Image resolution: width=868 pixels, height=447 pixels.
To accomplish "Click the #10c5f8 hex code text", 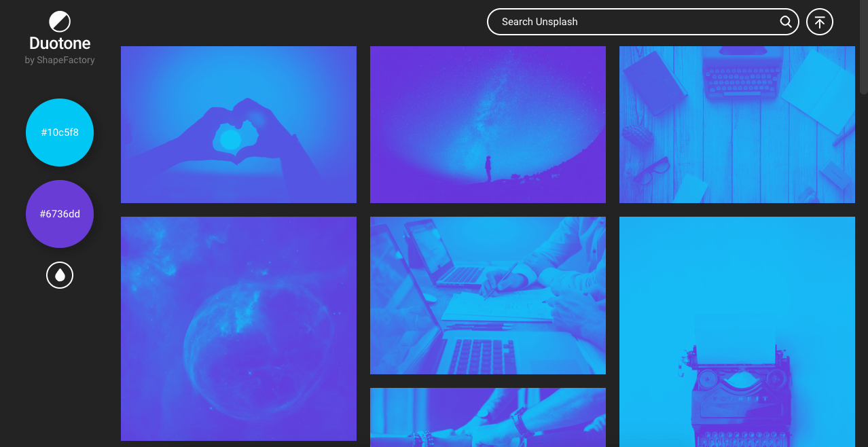I will (60, 132).
